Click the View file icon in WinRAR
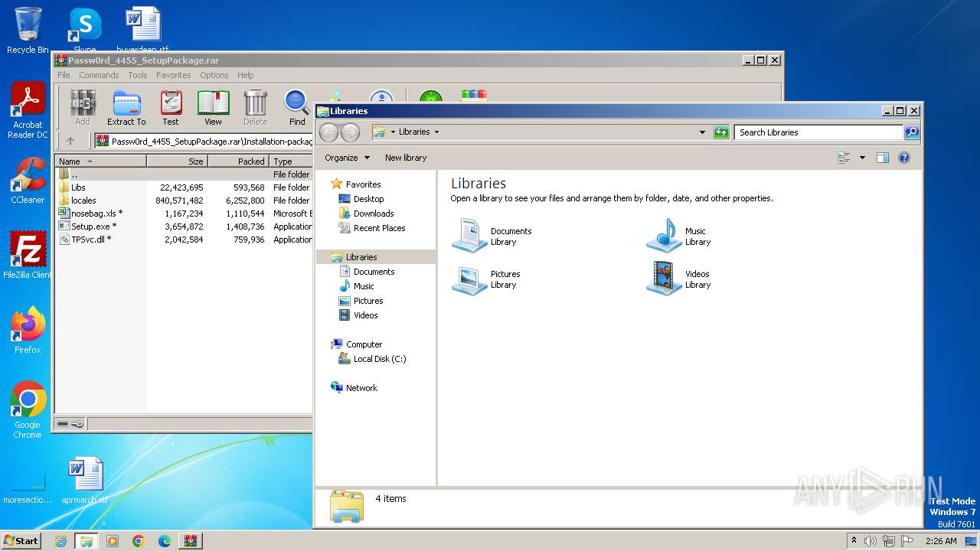Viewport: 980px width, 551px height. point(213,107)
